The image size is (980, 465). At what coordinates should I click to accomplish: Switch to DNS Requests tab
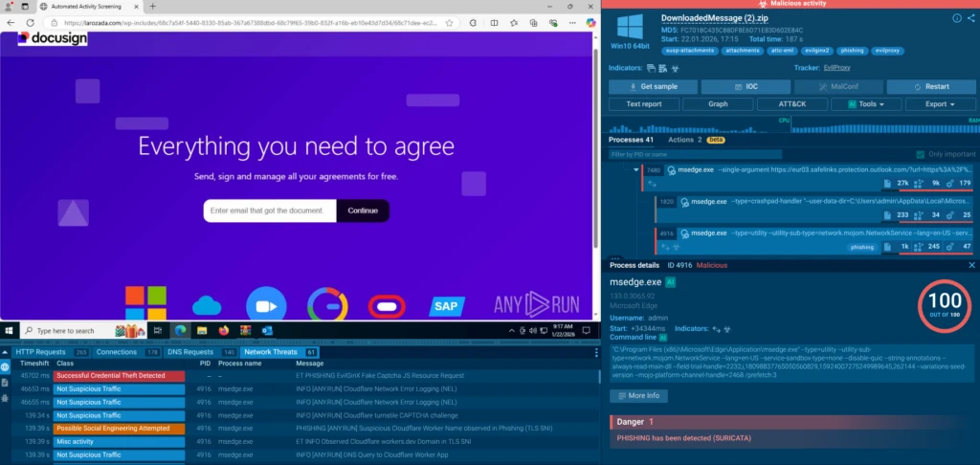(x=200, y=352)
